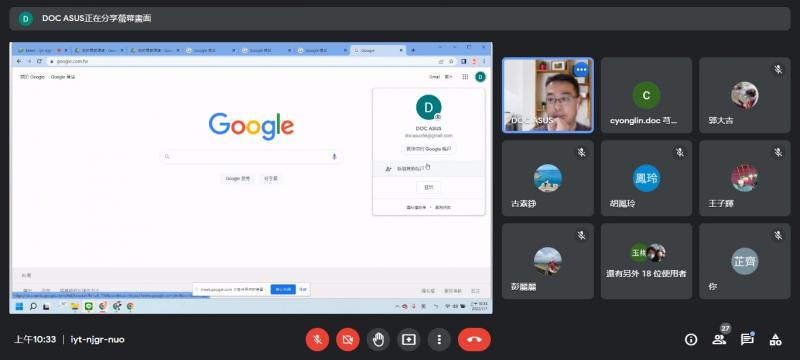Click the 好手氣 button under search box
Image resolution: width=800 pixels, height=360 pixels.
tap(270, 178)
